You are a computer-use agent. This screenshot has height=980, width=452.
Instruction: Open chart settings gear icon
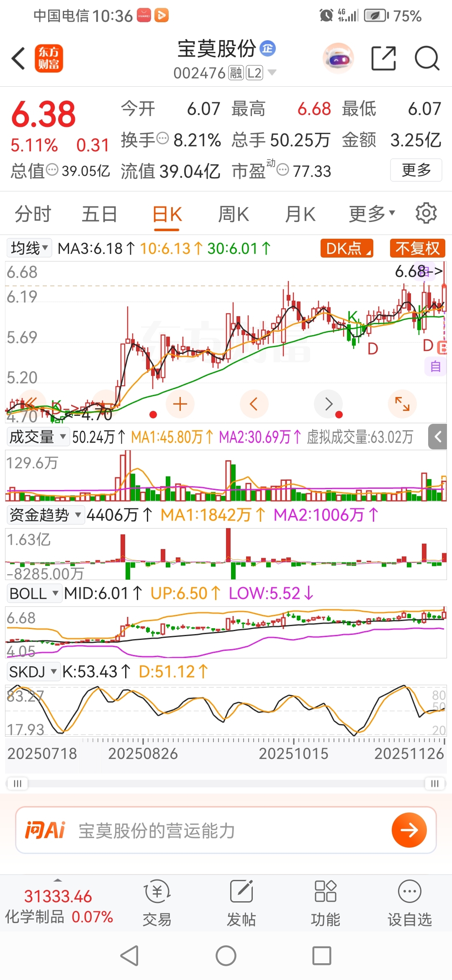tap(426, 214)
